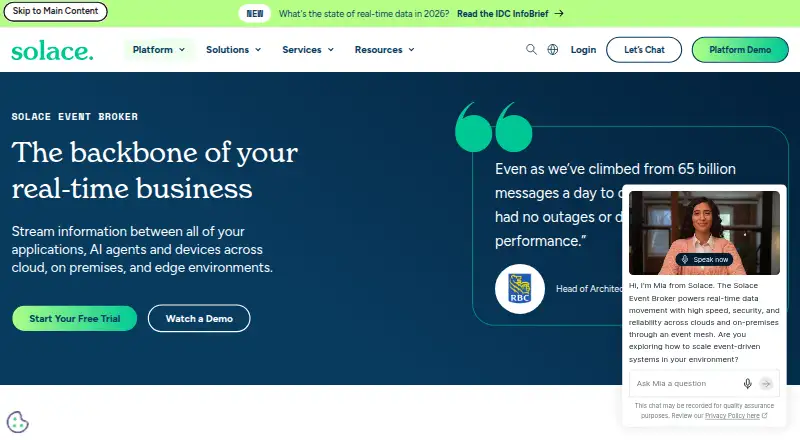
Task: Click the RBC logo in testimonial
Action: tap(520, 289)
